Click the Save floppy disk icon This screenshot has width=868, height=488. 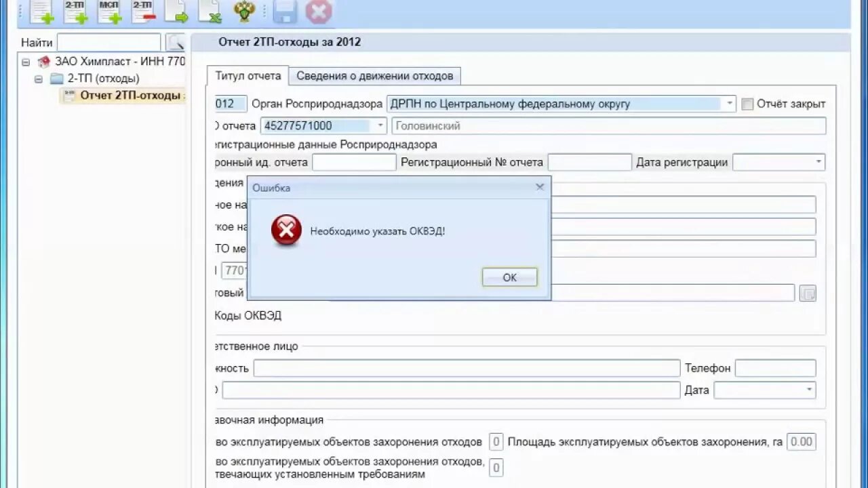tap(285, 12)
